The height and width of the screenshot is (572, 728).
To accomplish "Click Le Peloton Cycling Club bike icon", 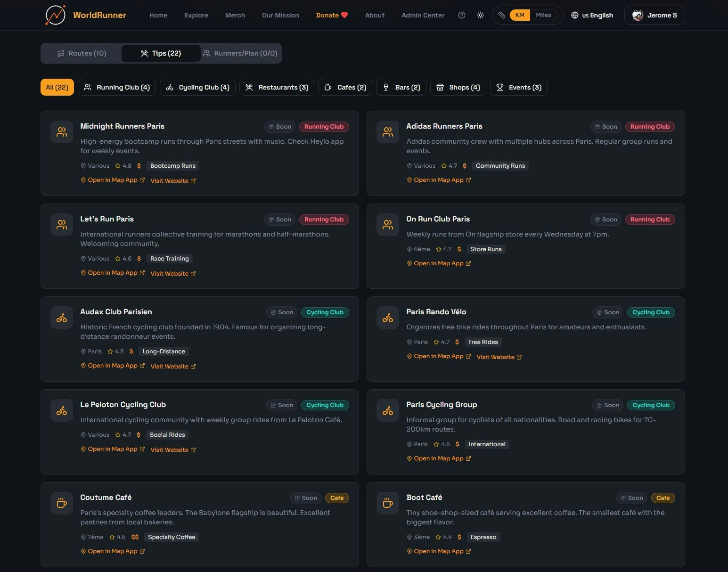I will (62, 410).
